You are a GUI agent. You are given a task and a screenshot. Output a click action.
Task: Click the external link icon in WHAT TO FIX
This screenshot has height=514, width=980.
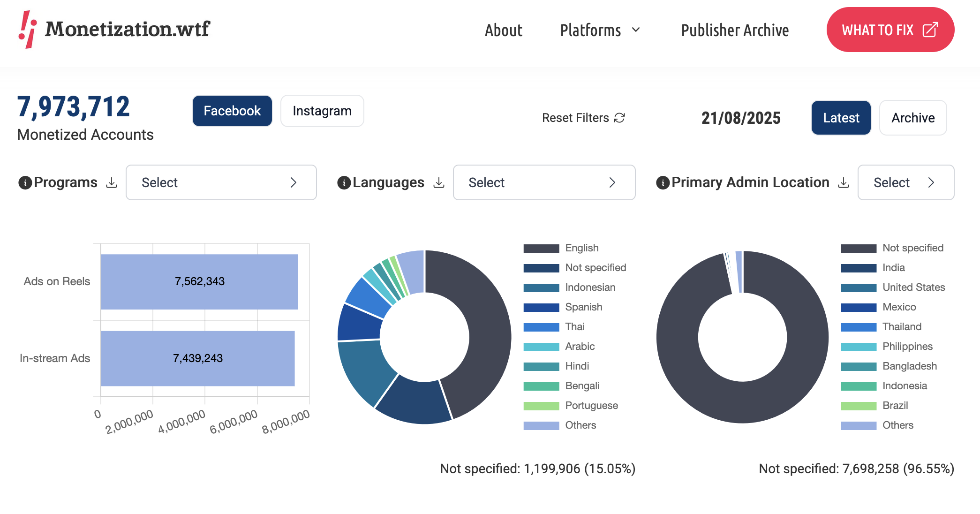[x=930, y=30]
